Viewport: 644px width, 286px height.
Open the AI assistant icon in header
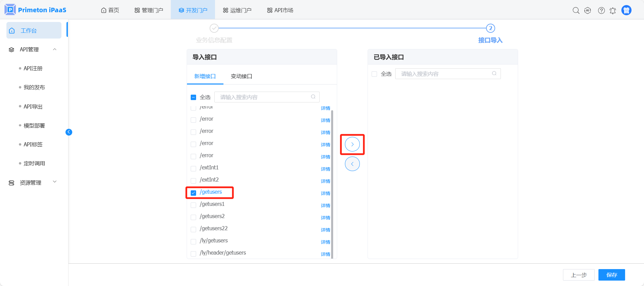tap(588, 10)
